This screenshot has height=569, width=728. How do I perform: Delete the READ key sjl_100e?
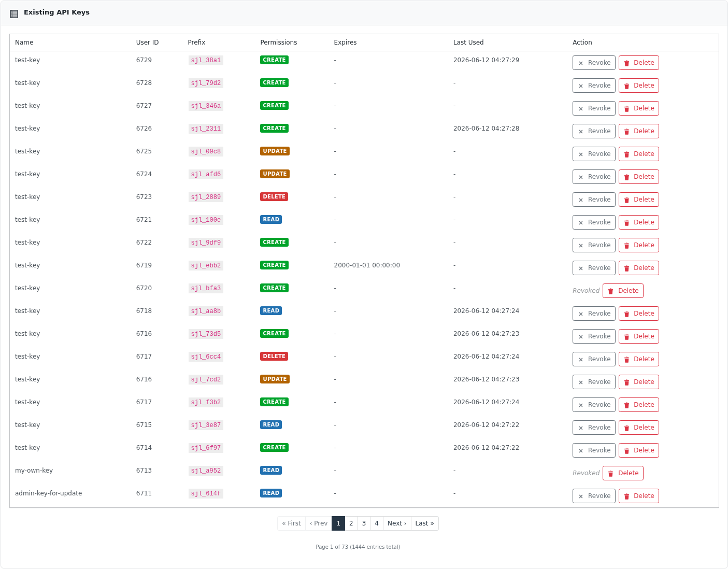(639, 222)
